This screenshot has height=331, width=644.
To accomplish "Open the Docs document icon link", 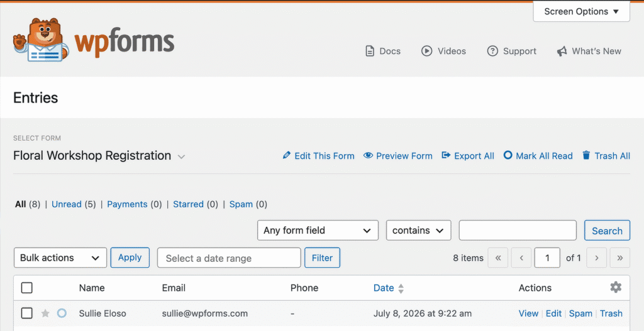I will coord(370,52).
